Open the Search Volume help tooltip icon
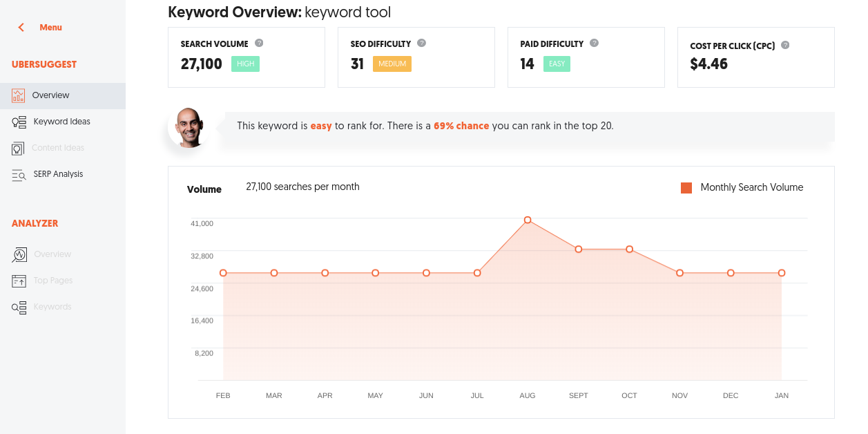 (259, 43)
